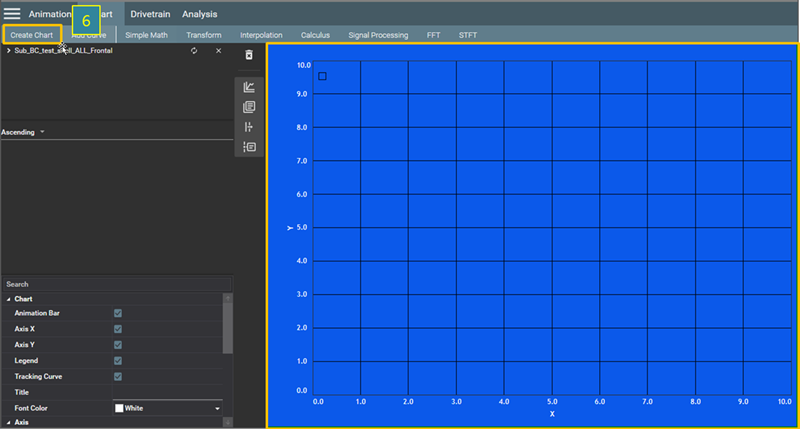Click the properties scrollbar up arrow
Image resolution: width=800 pixels, height=429 pixels.
(228, 297)
